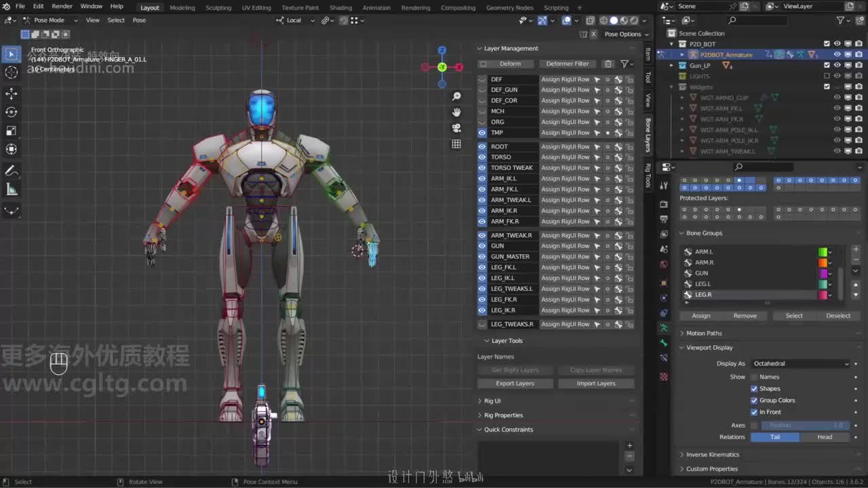
Task: Click the Assign bone group button
Action: coord(701,316)
